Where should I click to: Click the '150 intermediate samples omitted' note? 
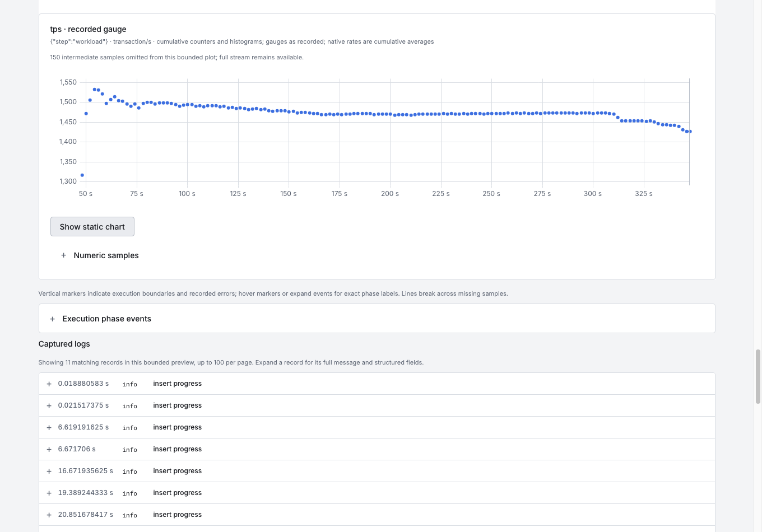pyautogui.click(x=176, y=57)
